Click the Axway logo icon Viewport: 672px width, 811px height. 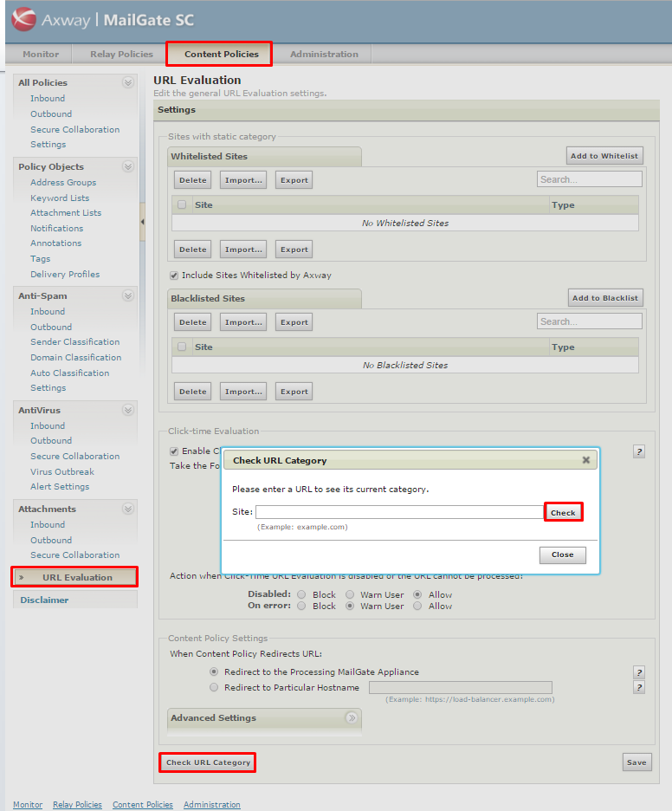click(x=24, y=19)
